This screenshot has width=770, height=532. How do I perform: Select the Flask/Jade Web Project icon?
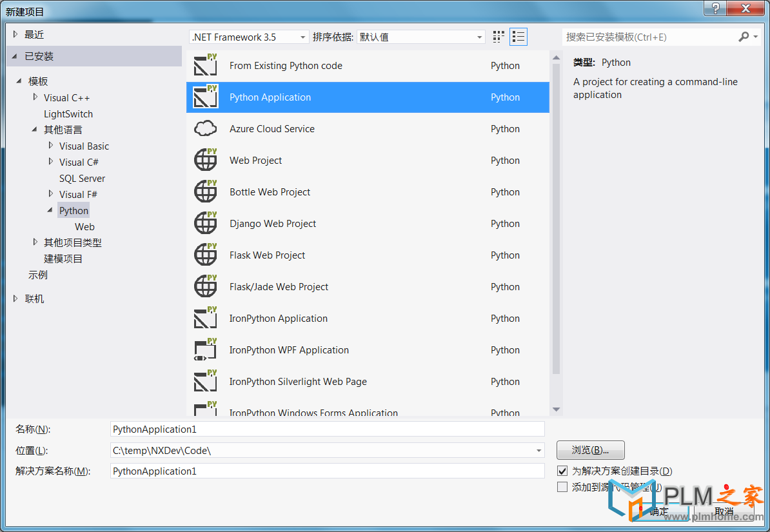205,286
